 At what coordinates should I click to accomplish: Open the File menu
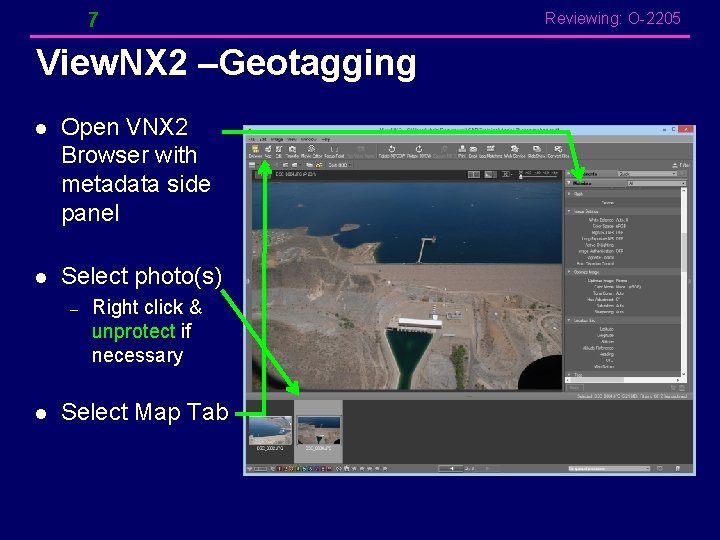252,139
